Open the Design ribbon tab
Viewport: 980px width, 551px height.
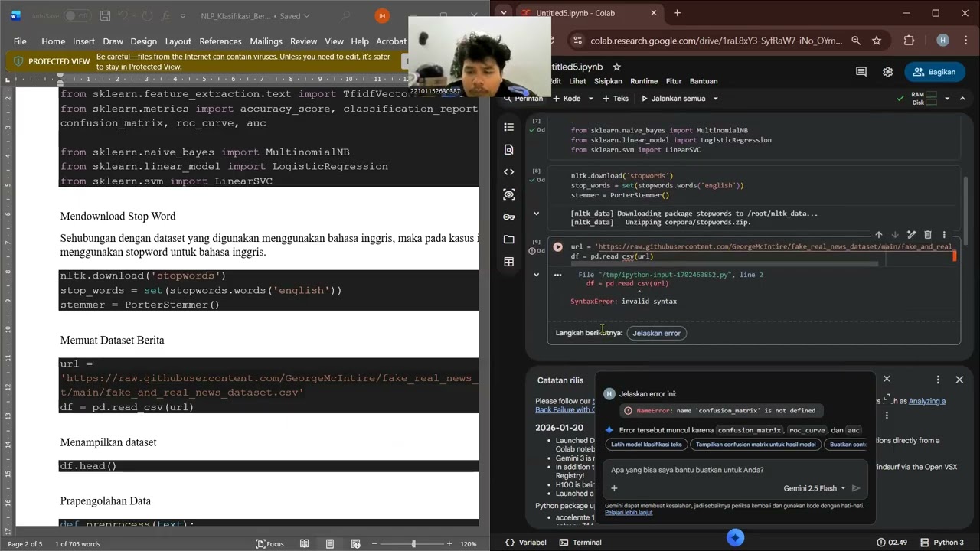point(143,41)
